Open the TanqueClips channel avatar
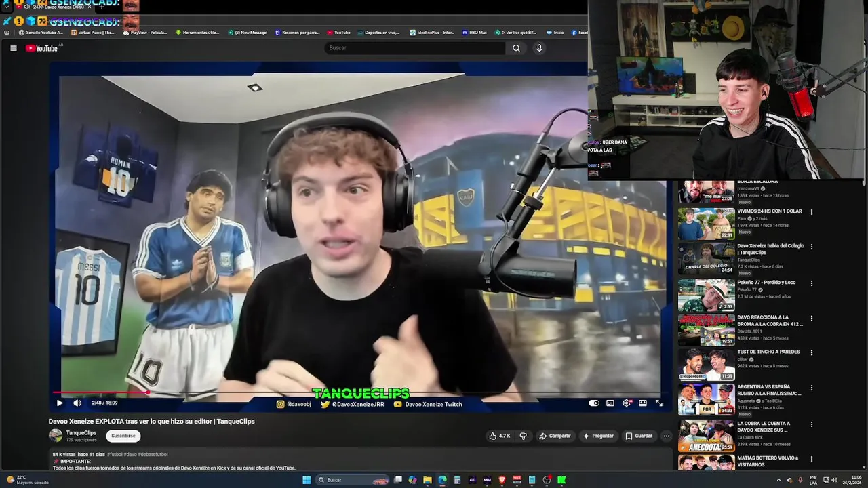This screenshot has width=868, height=488. coord(56,436)
